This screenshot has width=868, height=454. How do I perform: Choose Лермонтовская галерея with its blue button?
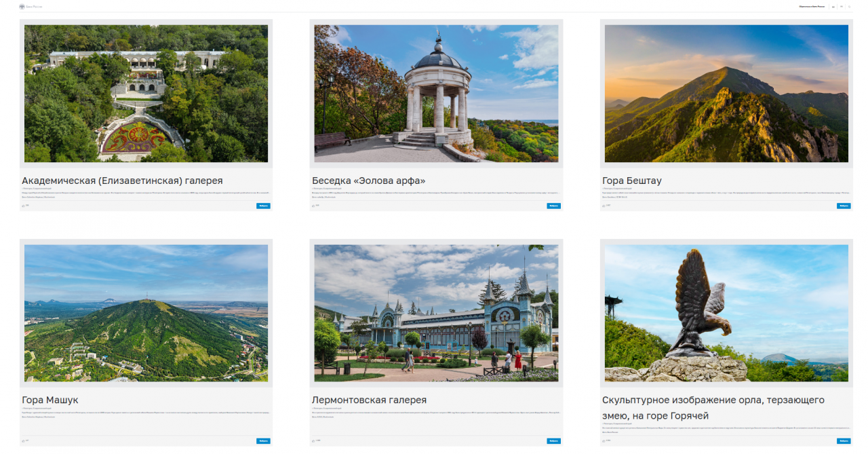[553, 440]
